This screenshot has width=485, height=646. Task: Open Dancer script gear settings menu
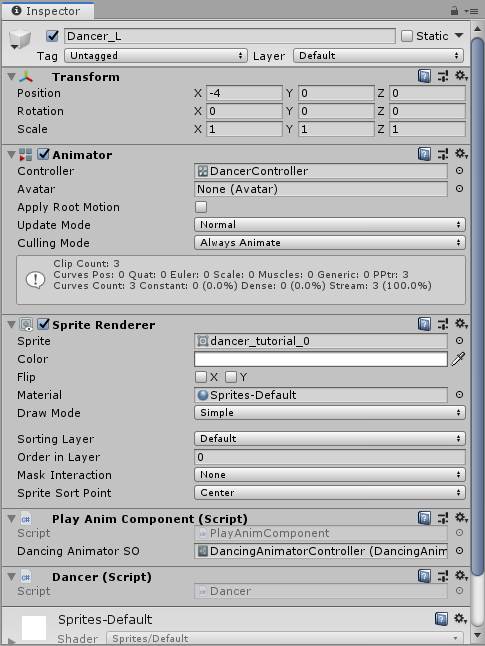coord(461,576)
